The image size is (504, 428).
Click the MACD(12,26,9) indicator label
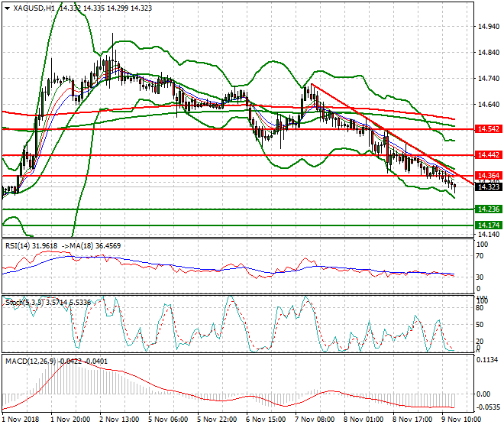(x=28, y=359)
